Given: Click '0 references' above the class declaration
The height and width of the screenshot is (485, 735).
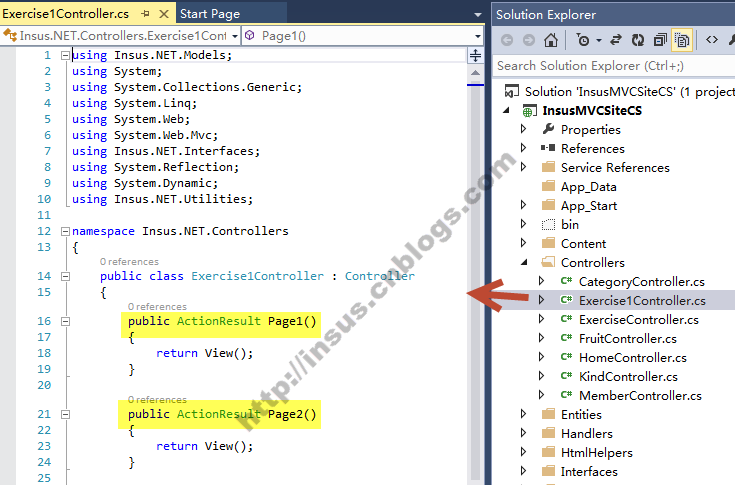Looking at the screenshot, I should (129, 261).
